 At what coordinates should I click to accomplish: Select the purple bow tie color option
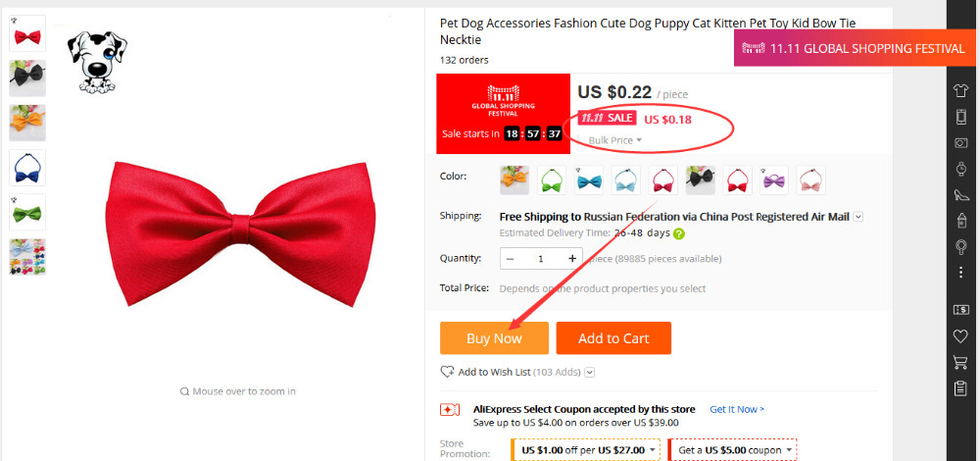774,180
